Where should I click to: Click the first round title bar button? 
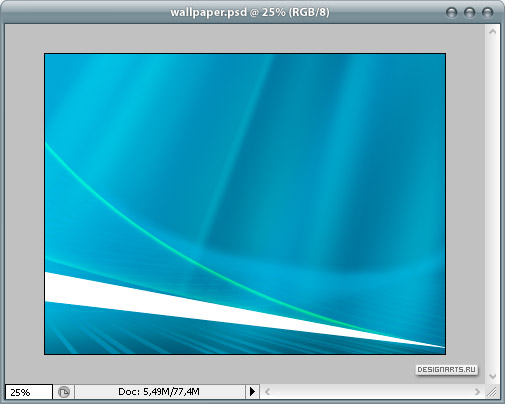point(451,13)
